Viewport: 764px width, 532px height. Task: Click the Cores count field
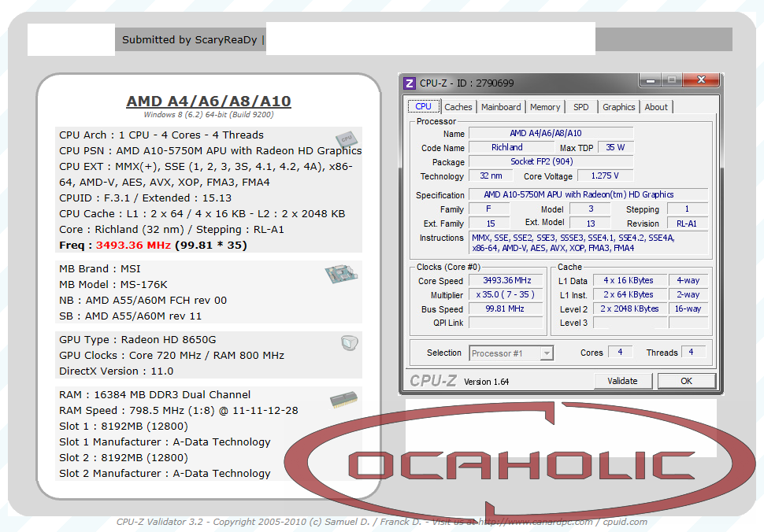(621, 352)
